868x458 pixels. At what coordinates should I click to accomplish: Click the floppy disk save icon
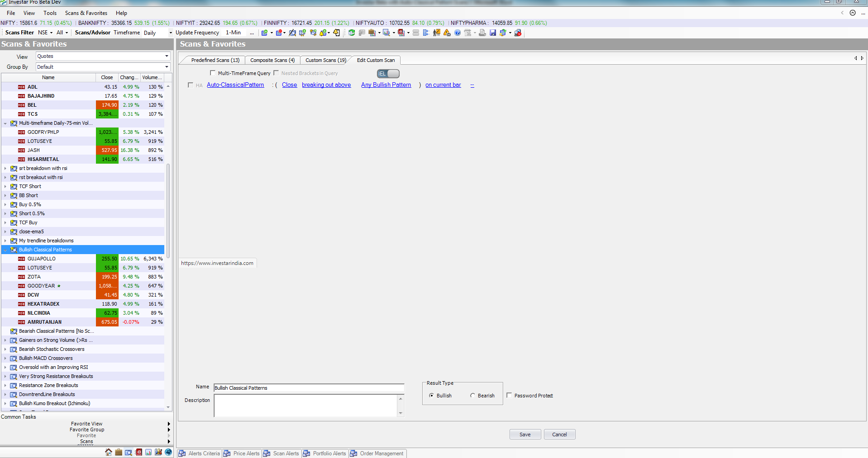pos(492,33)
